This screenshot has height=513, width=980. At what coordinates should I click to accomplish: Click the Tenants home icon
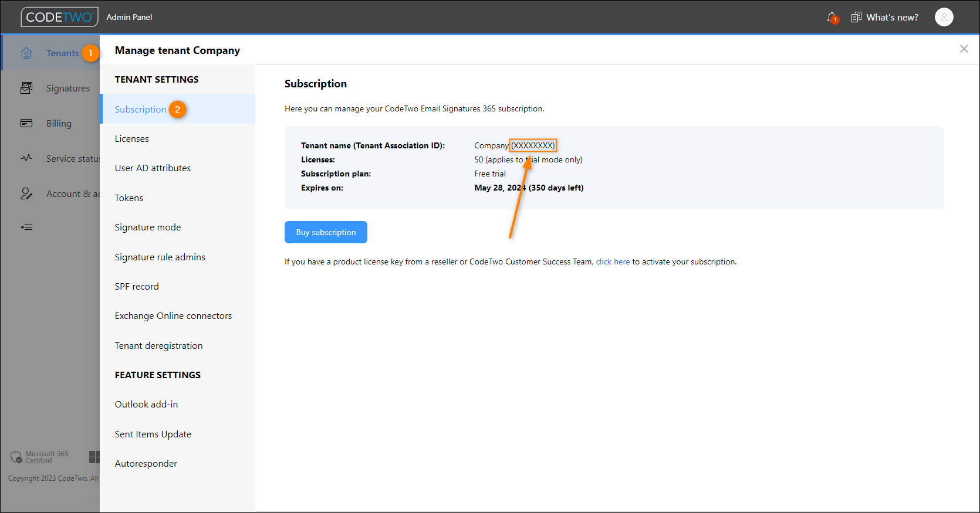point(26,53)
